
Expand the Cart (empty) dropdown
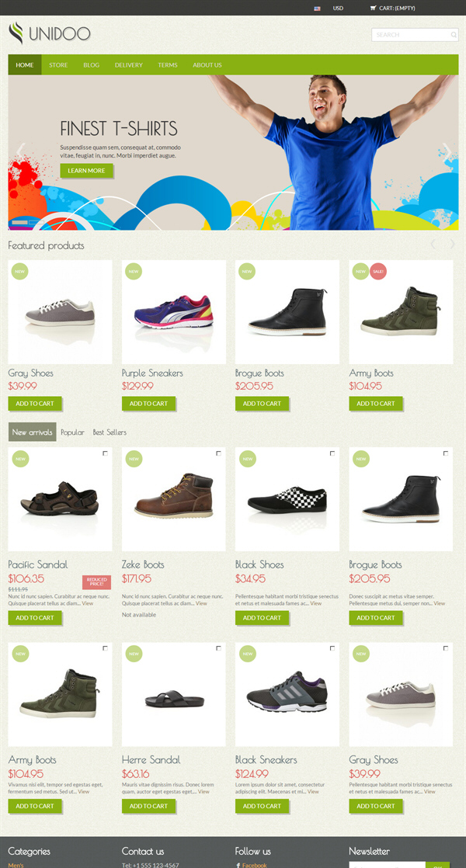pos(397,9)
